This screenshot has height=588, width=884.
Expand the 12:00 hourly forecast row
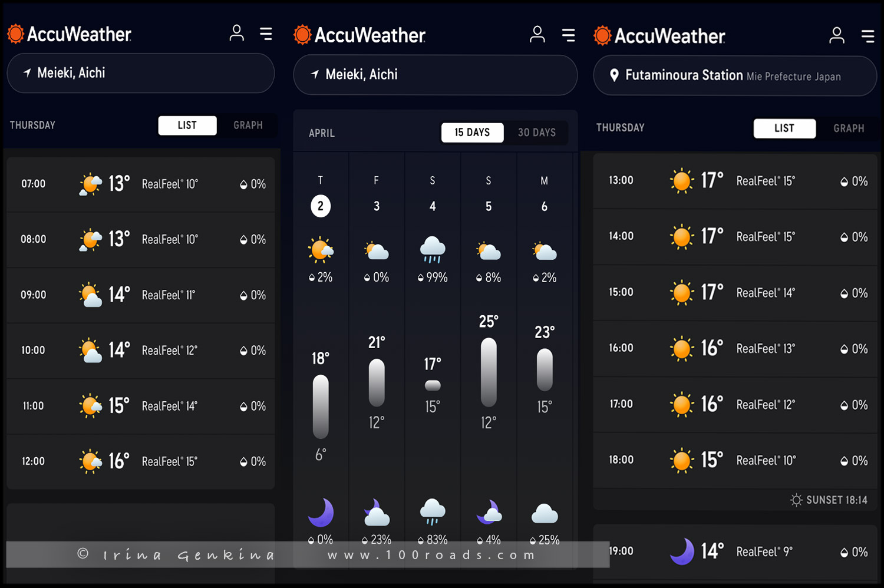pos(140,461)
